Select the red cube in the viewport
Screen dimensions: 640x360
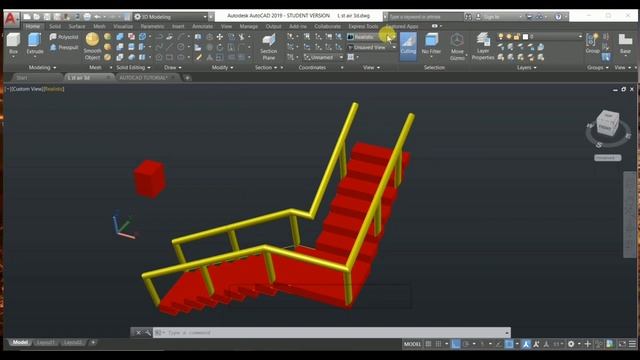[x=149, y=179]
